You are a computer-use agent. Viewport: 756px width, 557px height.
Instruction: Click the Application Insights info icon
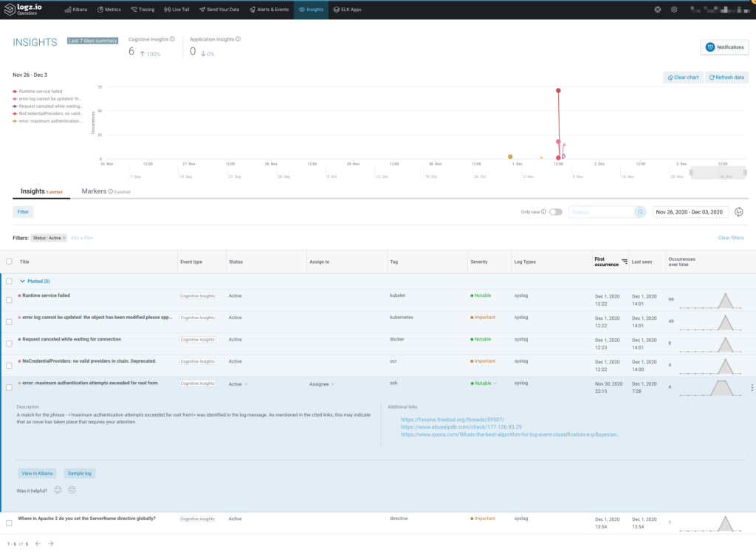[x=238, y=39]
